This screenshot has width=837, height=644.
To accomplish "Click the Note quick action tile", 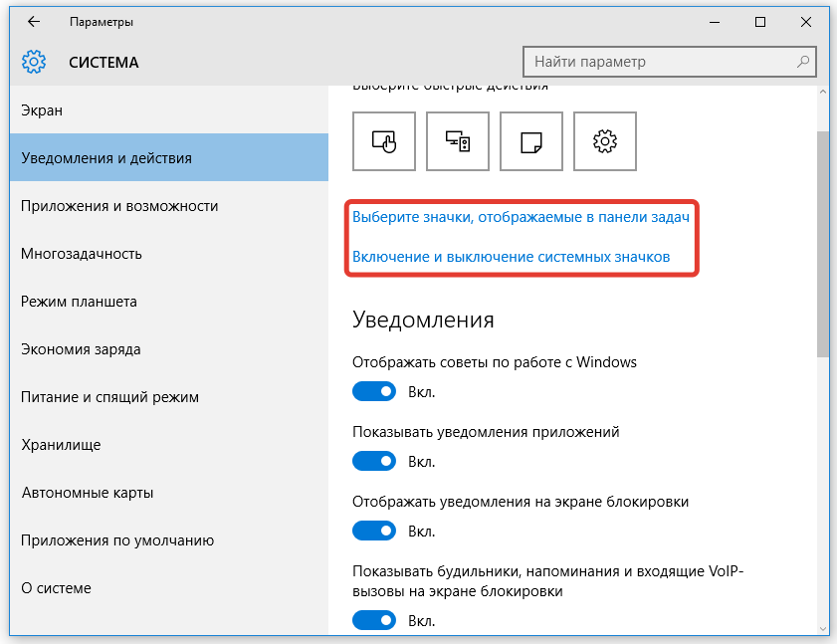I will [531, 141].
